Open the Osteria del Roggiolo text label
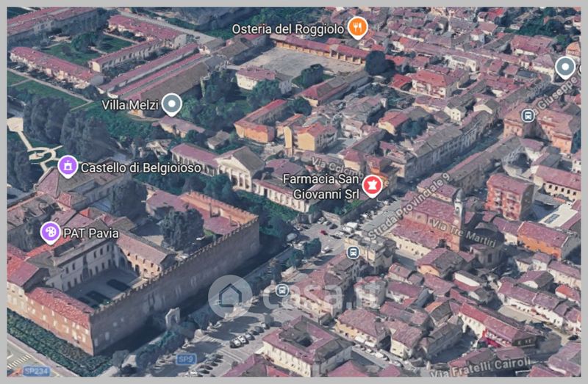 pos(287,29)
